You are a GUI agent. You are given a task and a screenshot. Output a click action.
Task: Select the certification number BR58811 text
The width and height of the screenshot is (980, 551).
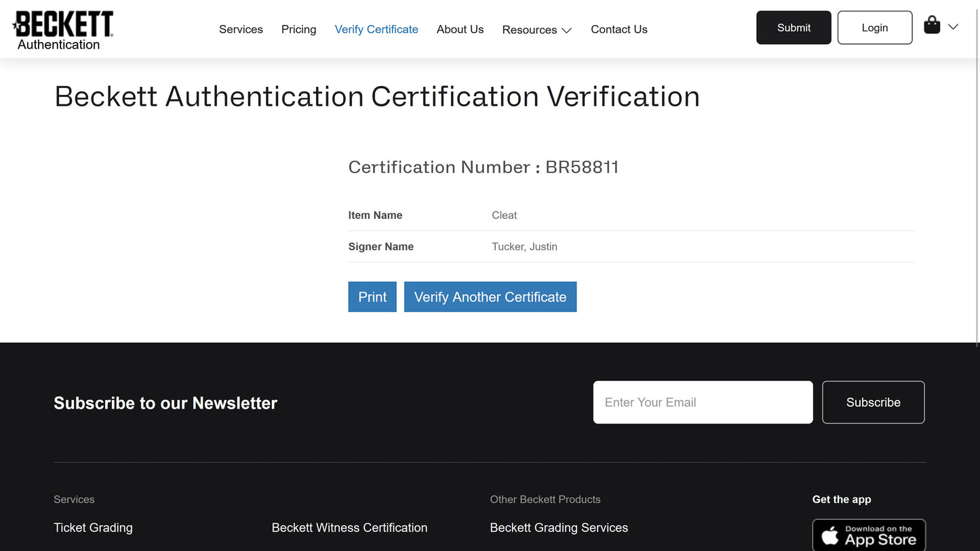[582, 167]
